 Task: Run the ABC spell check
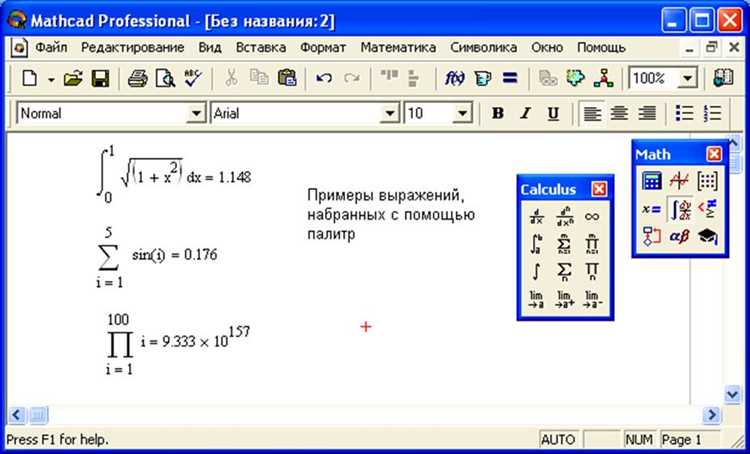click(193, 78)
